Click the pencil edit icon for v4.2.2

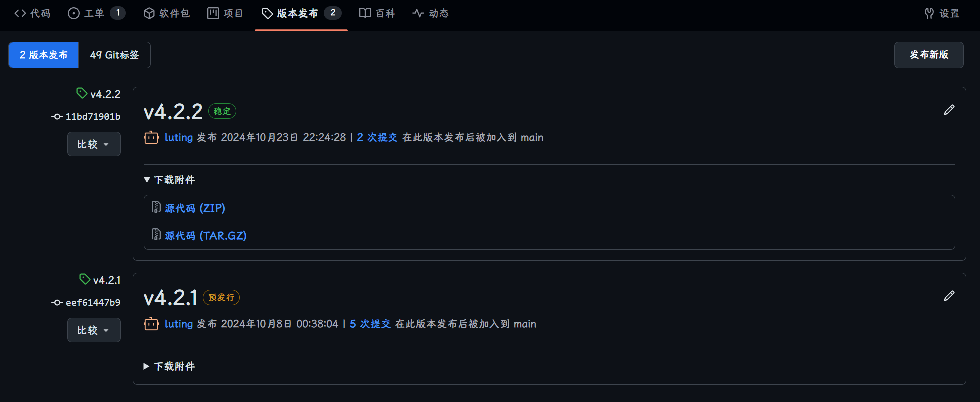(949, 110)
